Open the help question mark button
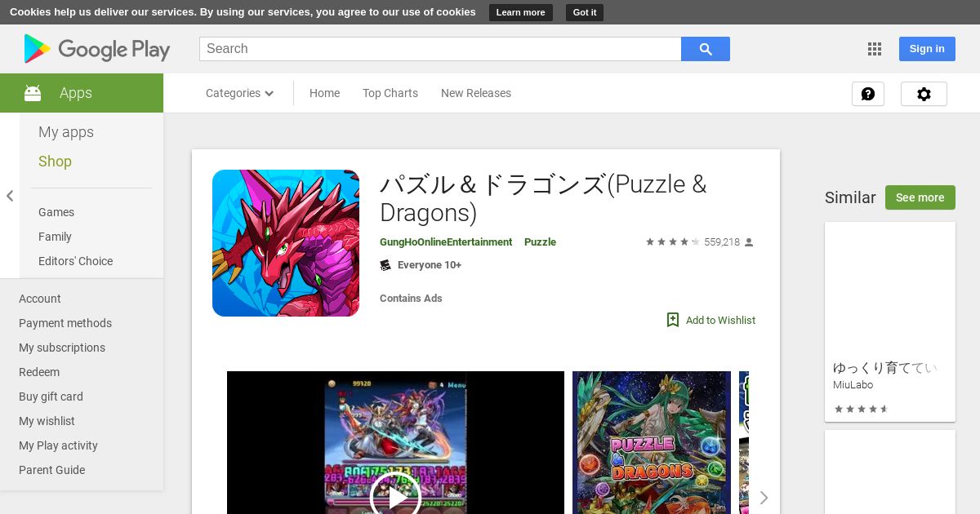Viewport: 980px width, 514px height. (x=868, y=94)
